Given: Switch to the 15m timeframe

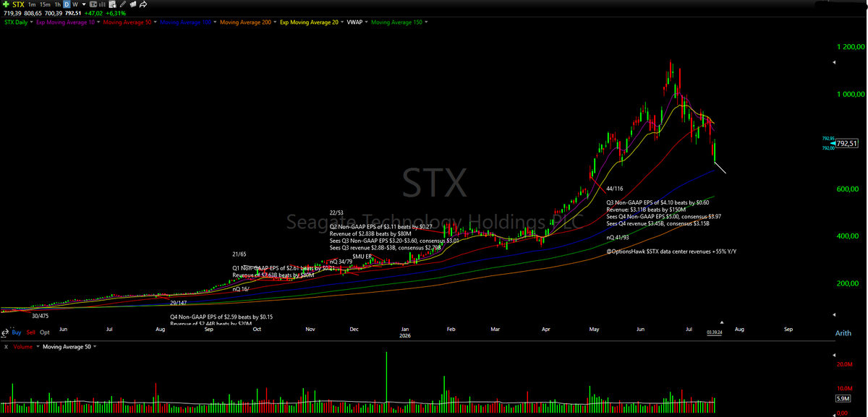Looking at the screenshot, I should click(45, 4).
